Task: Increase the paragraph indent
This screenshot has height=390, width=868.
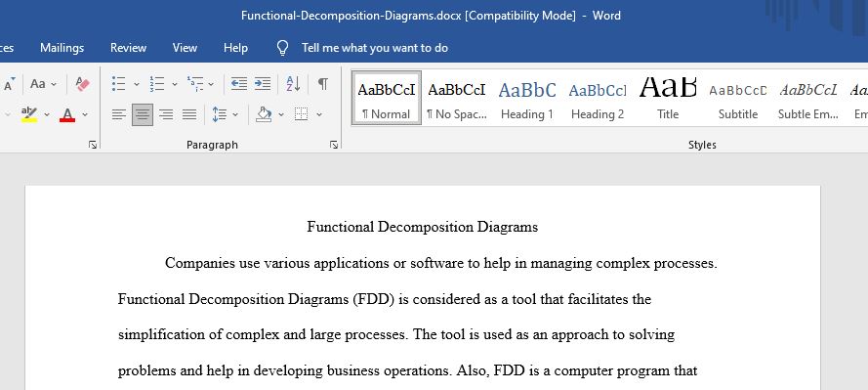Action: pos(263,84)
